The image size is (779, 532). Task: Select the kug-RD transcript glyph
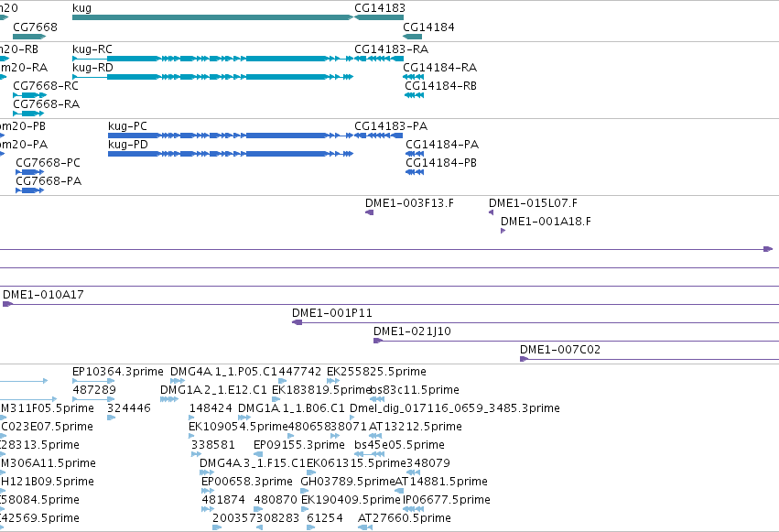pos(212,77)
